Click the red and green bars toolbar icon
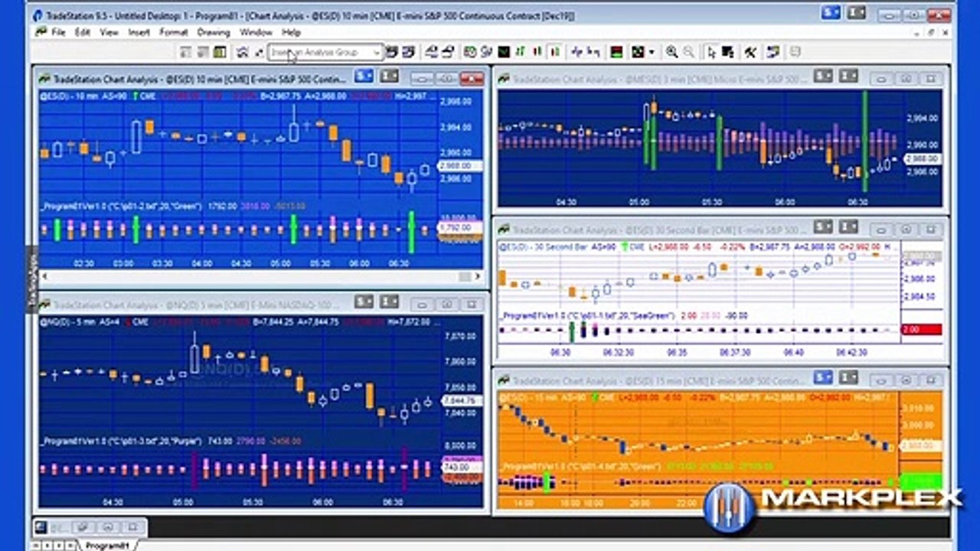Viewport: 980px width, 551px height. [x=616, y=52]
